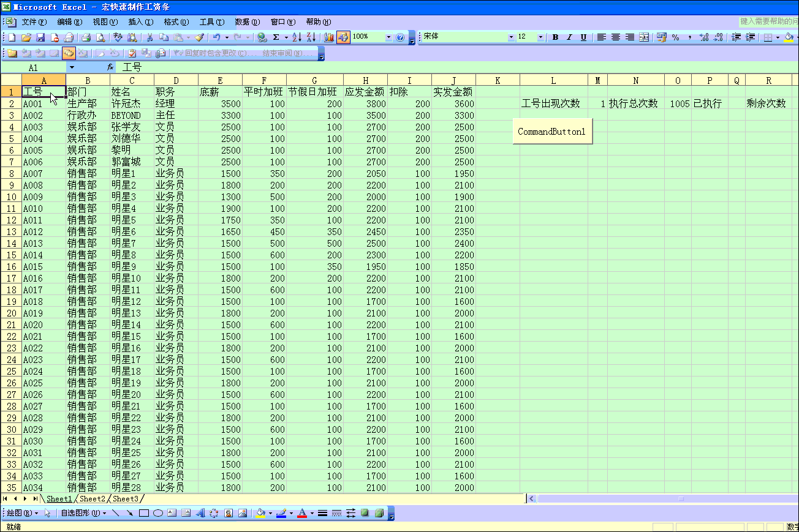The image size is (799, 532).
Task: Select the Format Painter brush
Action: click(199, 37)
